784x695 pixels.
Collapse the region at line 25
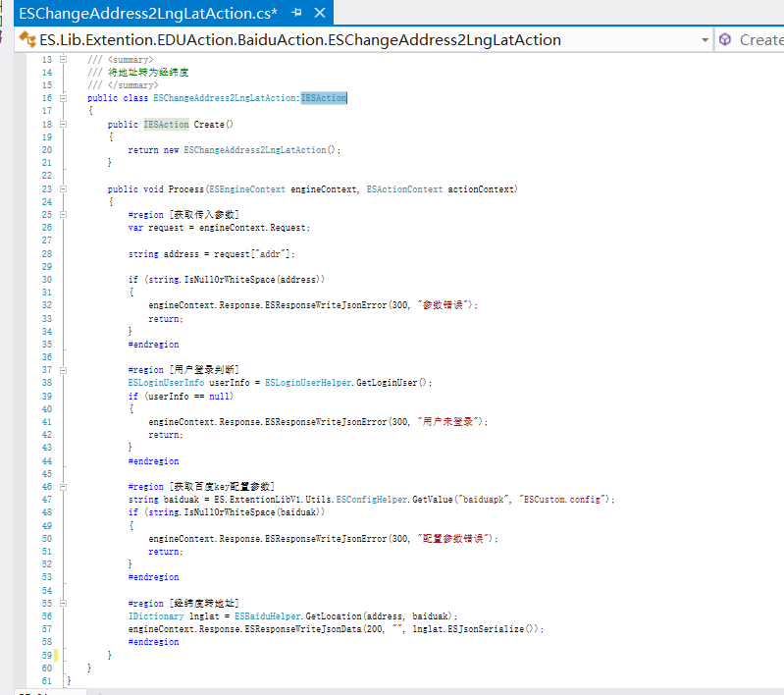[x=63, y=215]
